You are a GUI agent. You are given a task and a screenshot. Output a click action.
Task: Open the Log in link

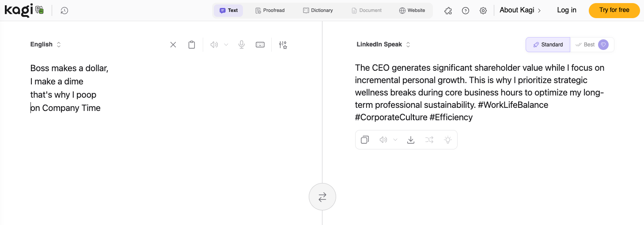tap(567, 11)
